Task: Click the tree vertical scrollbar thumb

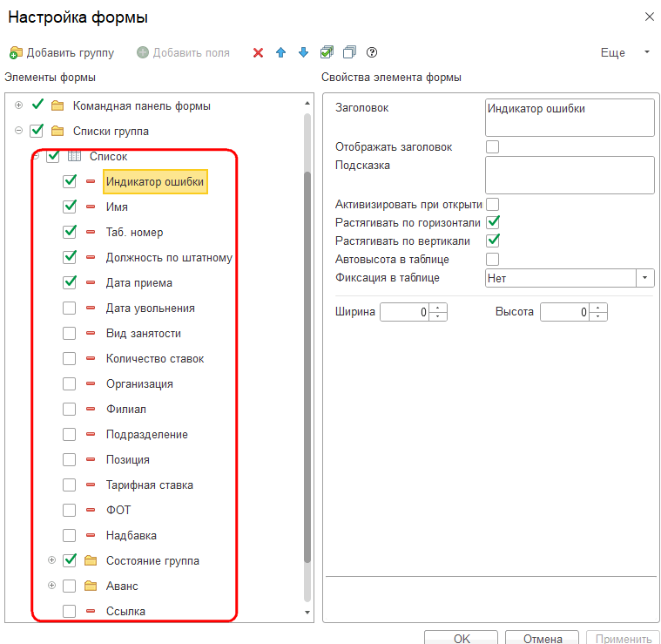Action: coord(307,367)
